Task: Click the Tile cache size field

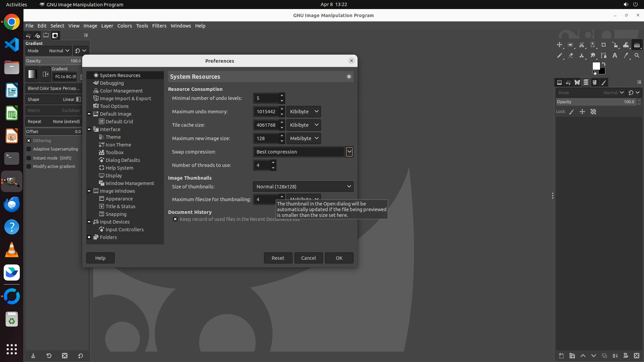Action: 266,125
